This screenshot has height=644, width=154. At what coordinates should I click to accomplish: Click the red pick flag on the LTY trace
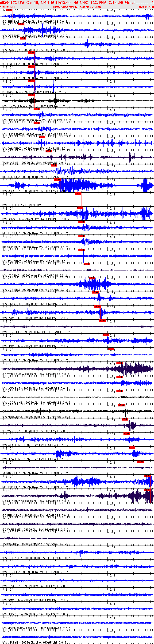(x=87, y=264)
